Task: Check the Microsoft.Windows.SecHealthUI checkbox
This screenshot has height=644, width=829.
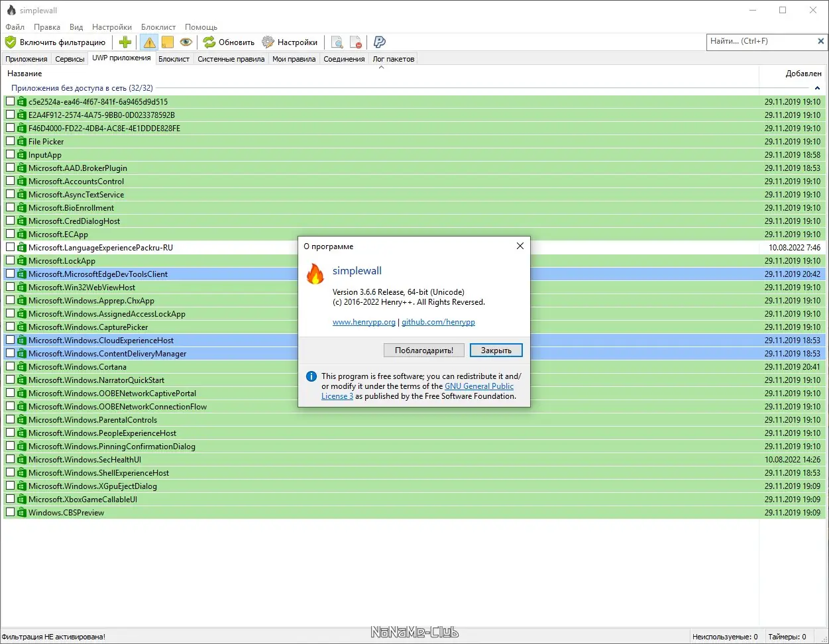Action: click(x=10, y=459)
